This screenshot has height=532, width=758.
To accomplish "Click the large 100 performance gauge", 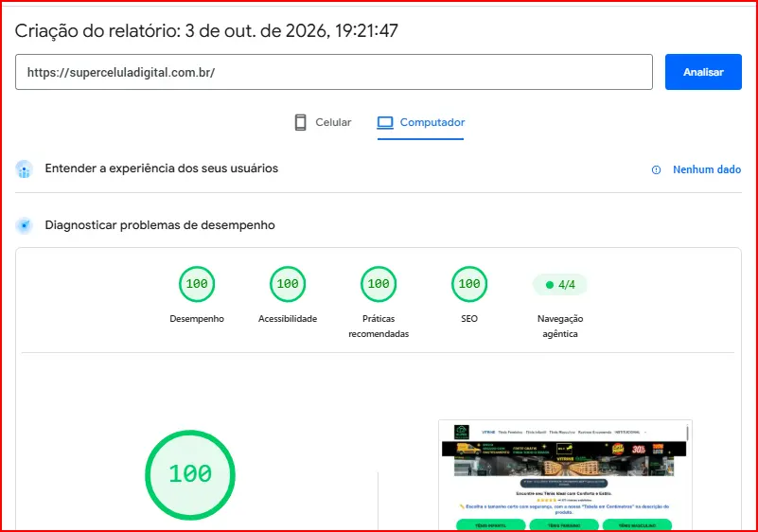I will [190, 474].
